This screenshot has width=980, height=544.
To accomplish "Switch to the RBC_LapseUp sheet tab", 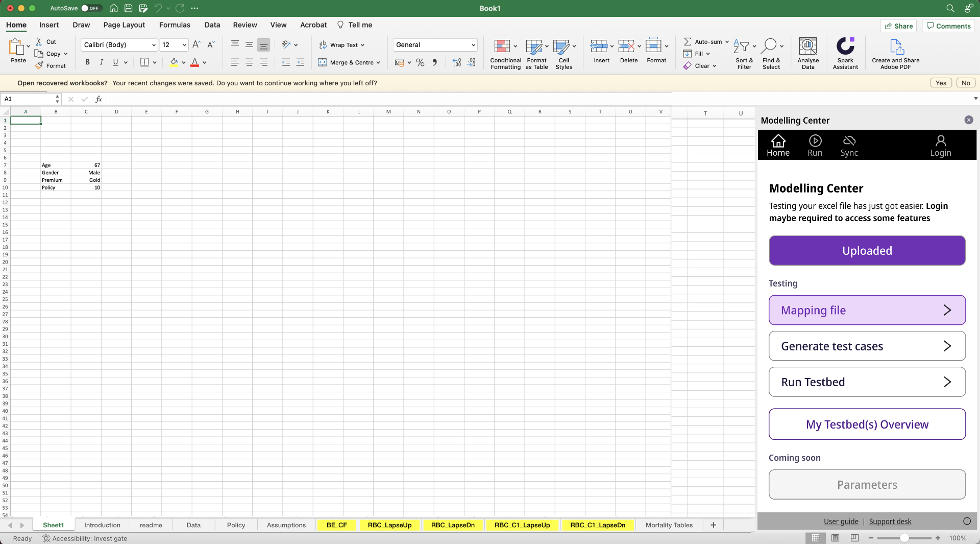I will point(389,525).
